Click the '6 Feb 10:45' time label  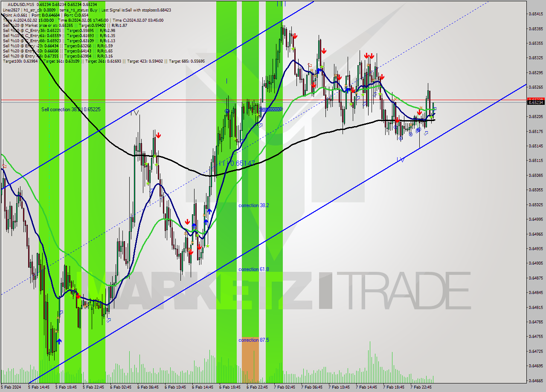(x=175, y=387)
